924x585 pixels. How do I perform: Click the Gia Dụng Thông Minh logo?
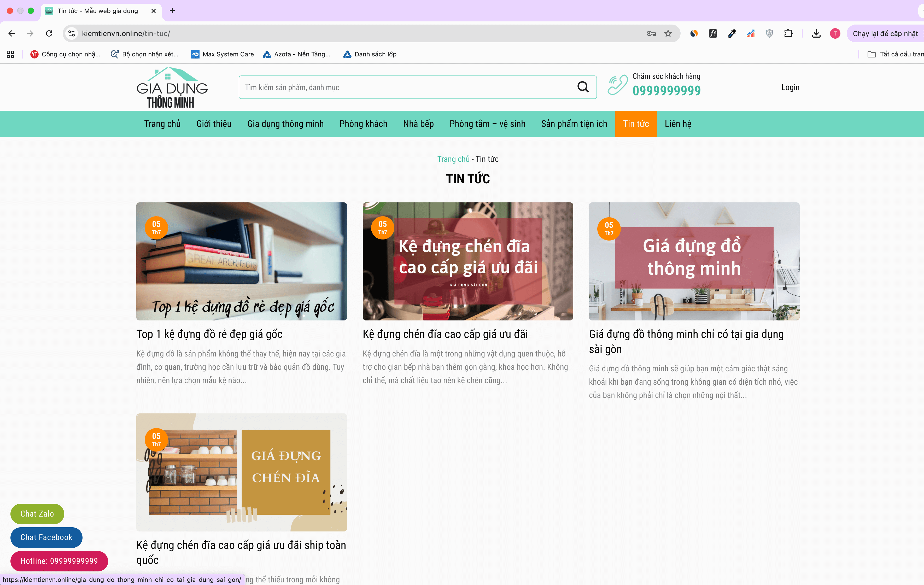coord(172,87)
